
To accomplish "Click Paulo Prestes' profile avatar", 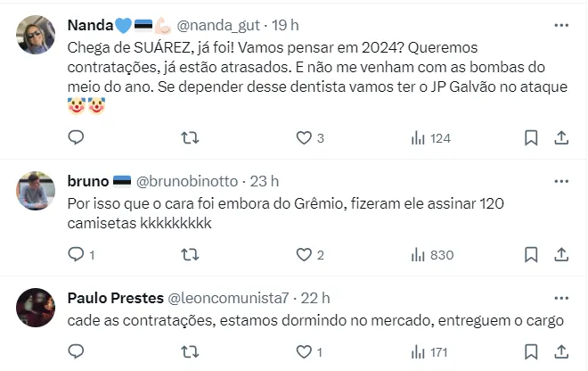I will tap(37, 308).
